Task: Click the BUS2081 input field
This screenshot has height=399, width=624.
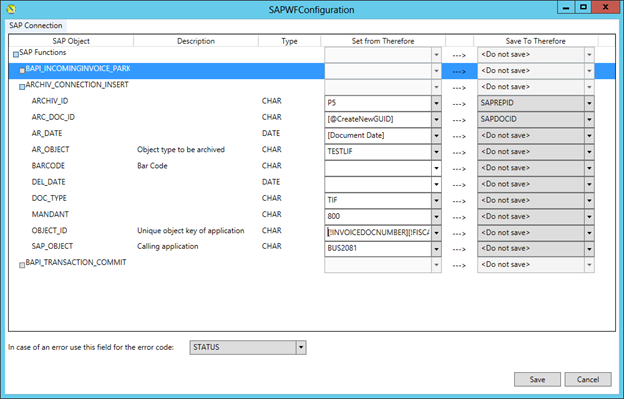Action: coord(378,249)
